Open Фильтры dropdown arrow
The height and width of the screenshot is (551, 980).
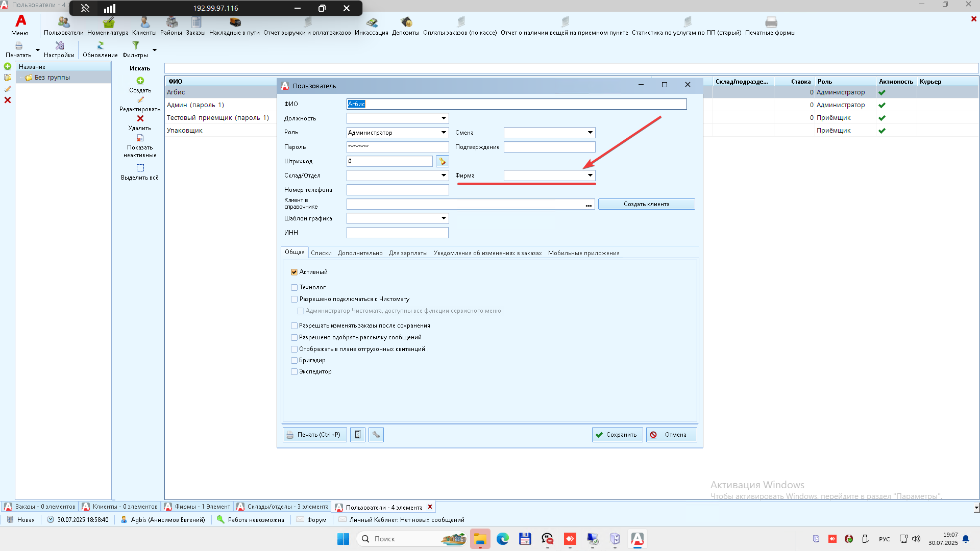(x=155, y=50)
